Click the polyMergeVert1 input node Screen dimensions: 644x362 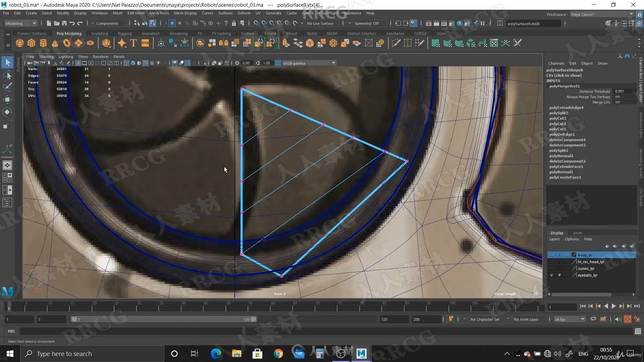click(565, 86)
